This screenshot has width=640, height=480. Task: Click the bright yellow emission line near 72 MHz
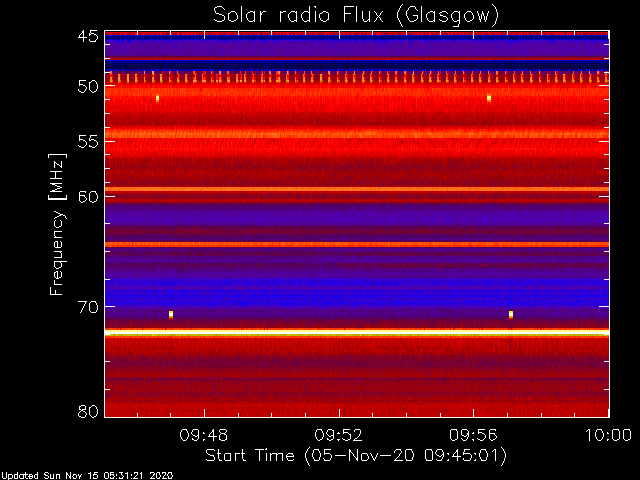(x=357, y=333)
